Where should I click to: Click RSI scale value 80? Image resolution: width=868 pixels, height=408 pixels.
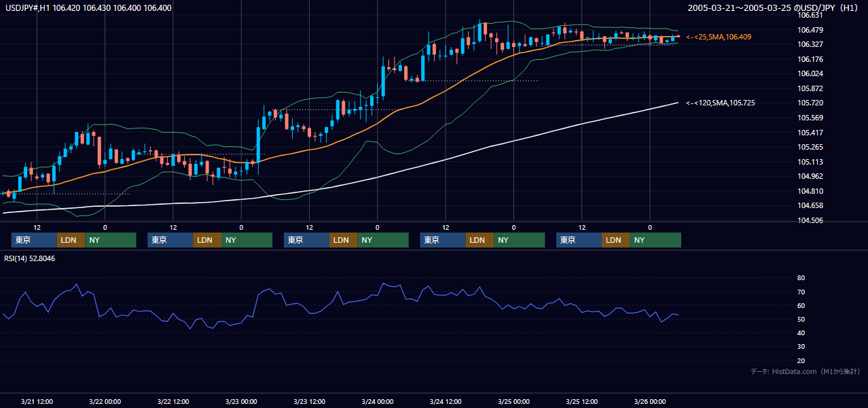[x=801, y=278]
